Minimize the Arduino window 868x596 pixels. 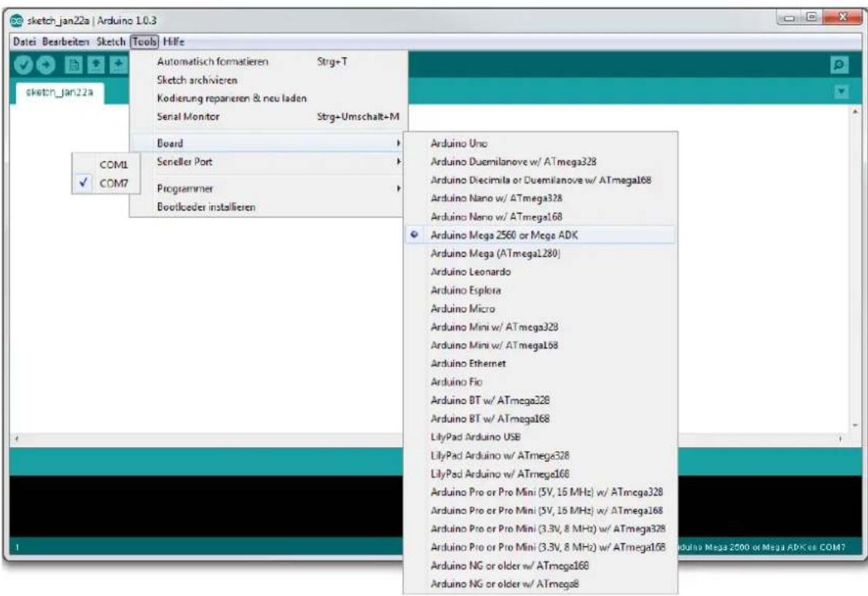(789, 19)
